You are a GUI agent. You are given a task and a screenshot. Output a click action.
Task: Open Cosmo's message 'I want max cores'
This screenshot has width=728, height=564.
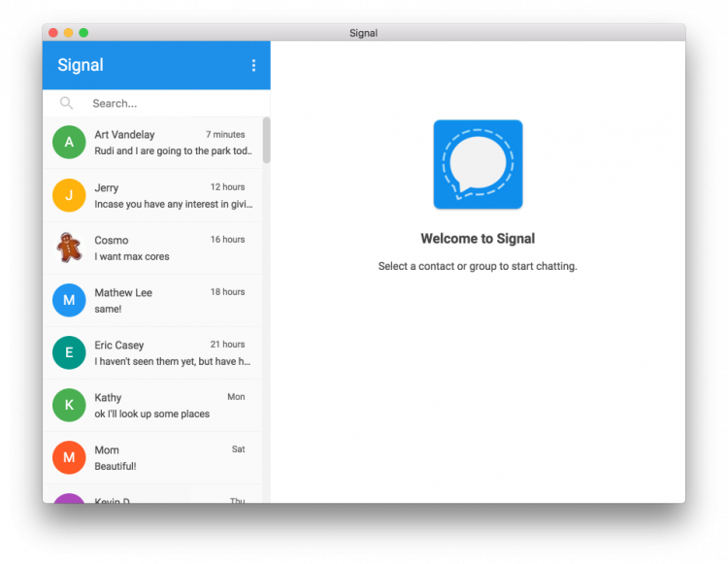coord(132,257)
